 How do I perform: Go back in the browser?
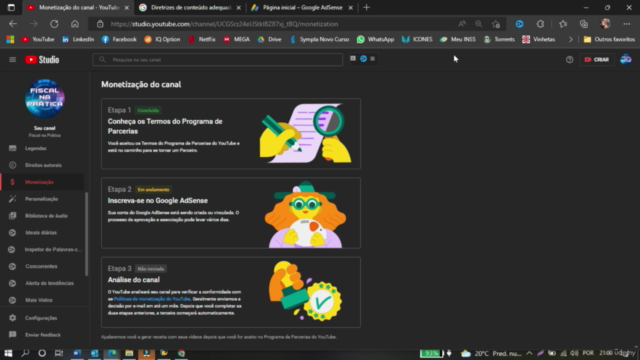(x=13, y=24)
